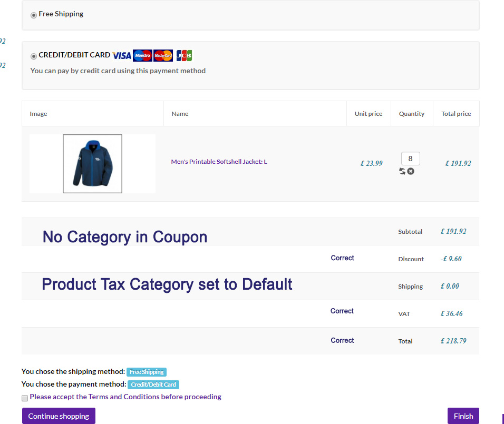Open the Men's Printable Softshell Jacket link
Screen dimensions: 504x424
[x=219, y=162]
